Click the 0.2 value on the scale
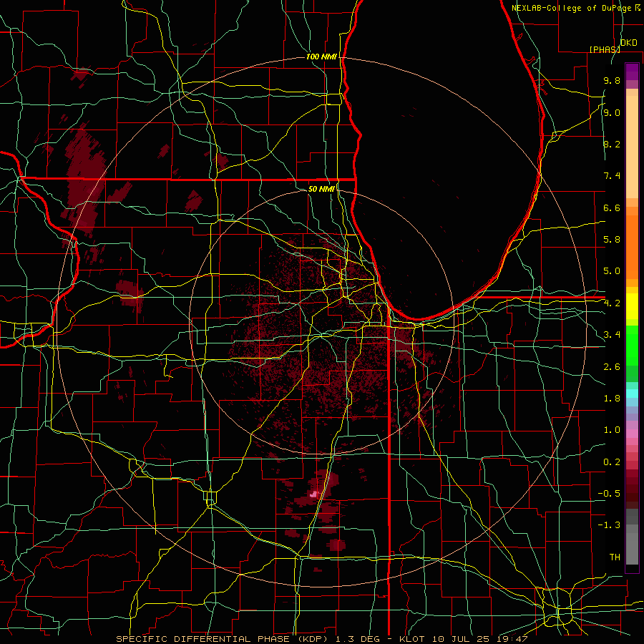 [612, 462]
